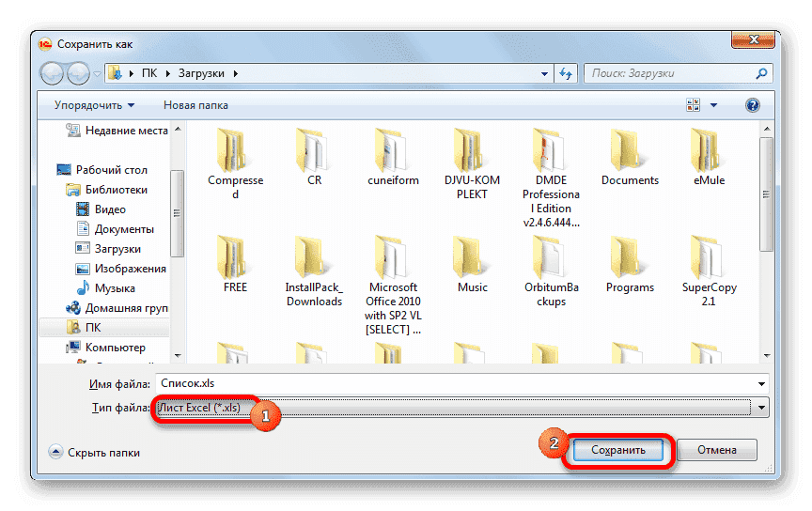Screen dimensions: 812x511
Task: Open the help question mark icon
Action: coord(753,105)
